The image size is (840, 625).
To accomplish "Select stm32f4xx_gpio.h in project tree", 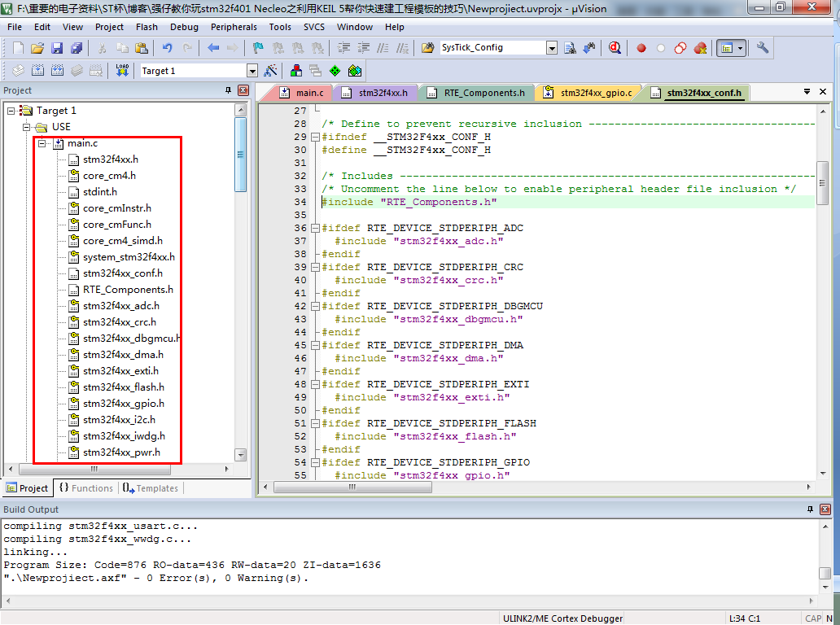I will tap(124, 404).
